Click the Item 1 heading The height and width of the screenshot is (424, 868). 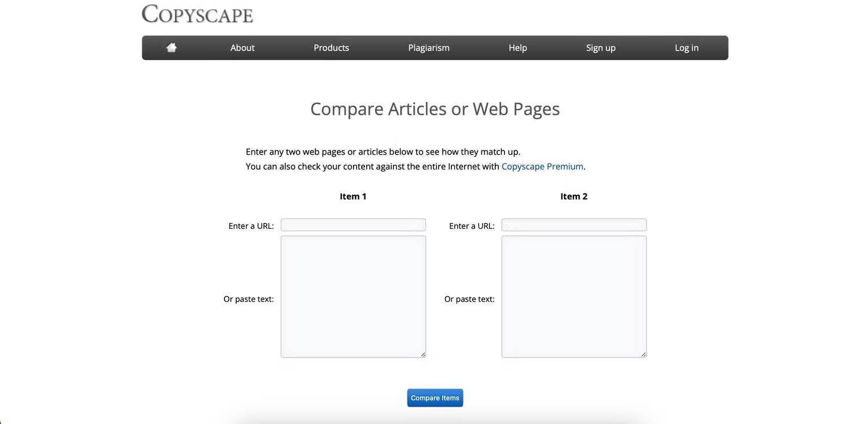point(353,196)
